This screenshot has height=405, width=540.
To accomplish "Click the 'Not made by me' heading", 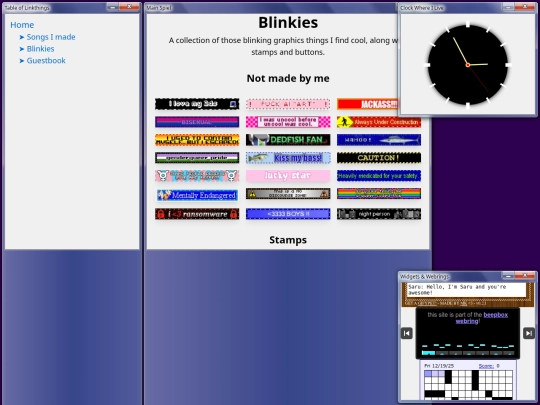I will click(288, 79).
